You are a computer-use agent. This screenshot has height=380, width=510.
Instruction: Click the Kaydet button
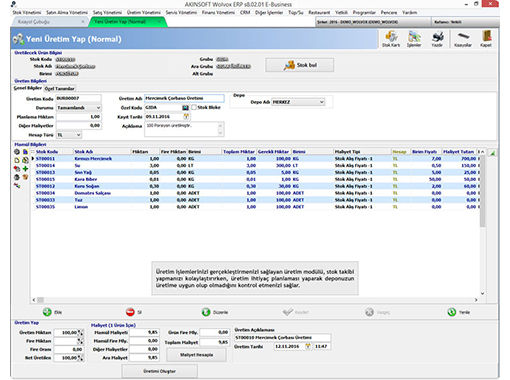click(x=295, y=312)
